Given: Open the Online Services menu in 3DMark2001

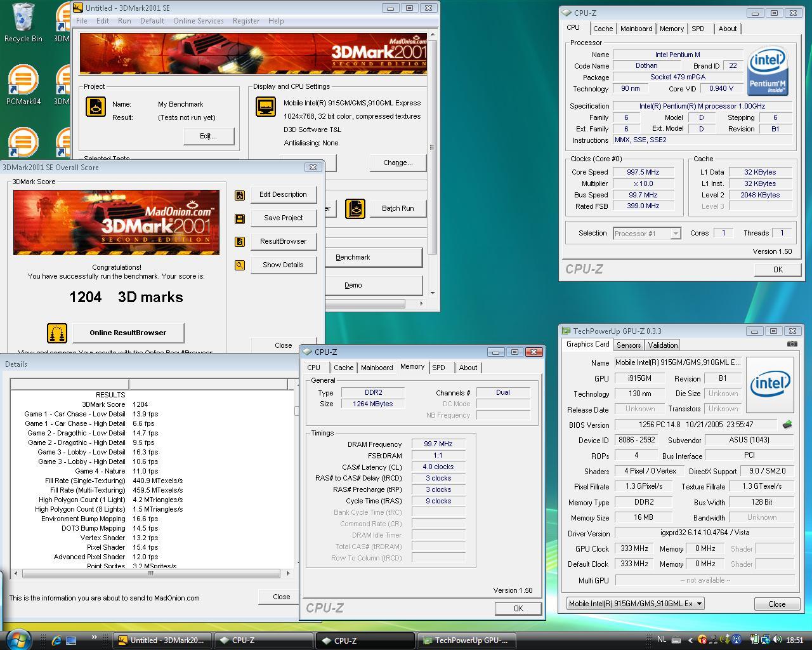Looking at the screenshot, I should coord(199,21).
